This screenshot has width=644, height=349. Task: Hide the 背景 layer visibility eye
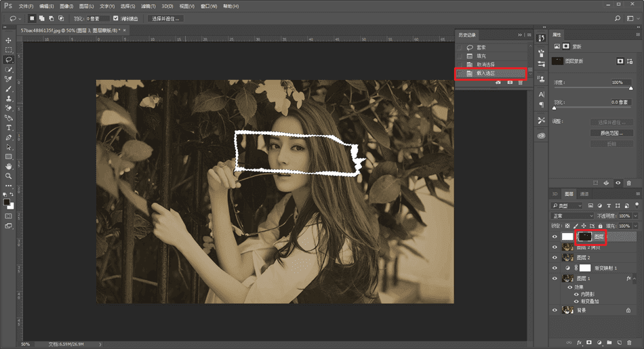[555, 310]
